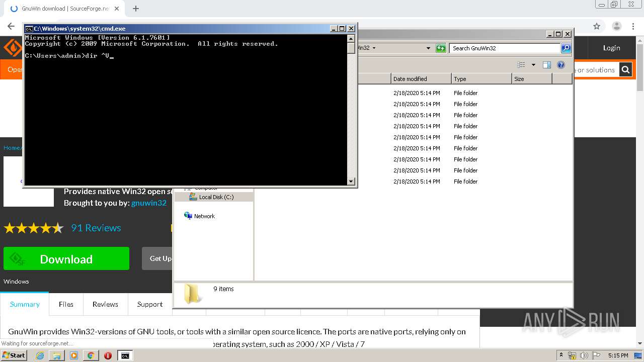
Task: Click the Chrome page vertical scrollbar thumb
Action: (640, 66)
